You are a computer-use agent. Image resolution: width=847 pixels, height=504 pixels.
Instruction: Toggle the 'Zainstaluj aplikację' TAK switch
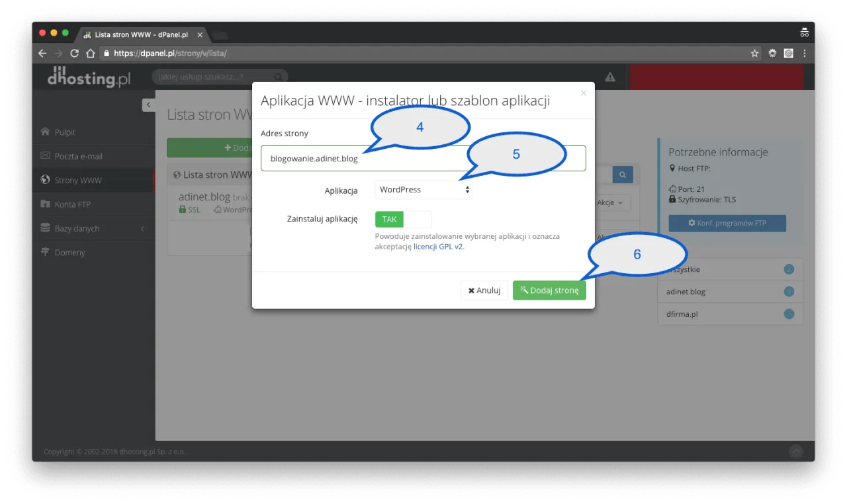click(x=403, y=220)
